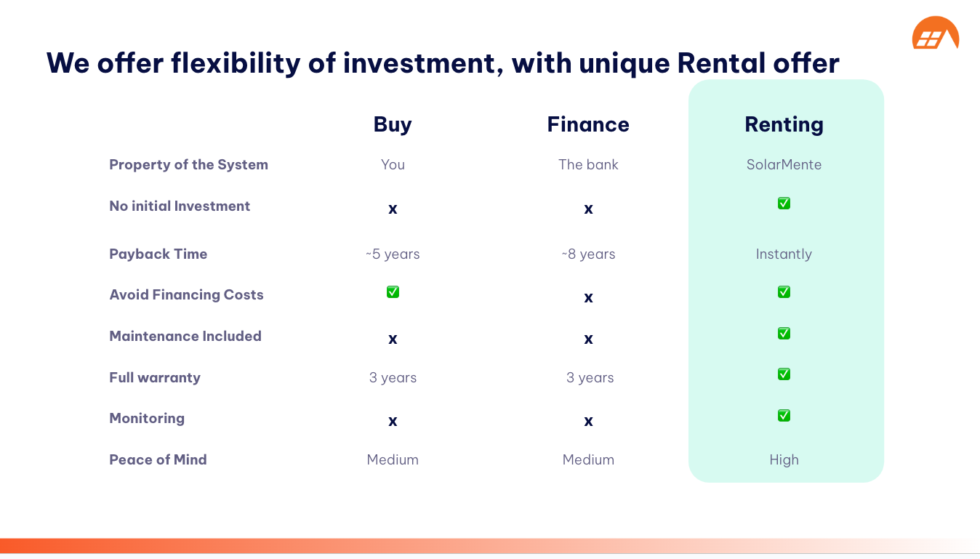Click the Renting checkmark for Avoid Financing Costs

(784, 292)
